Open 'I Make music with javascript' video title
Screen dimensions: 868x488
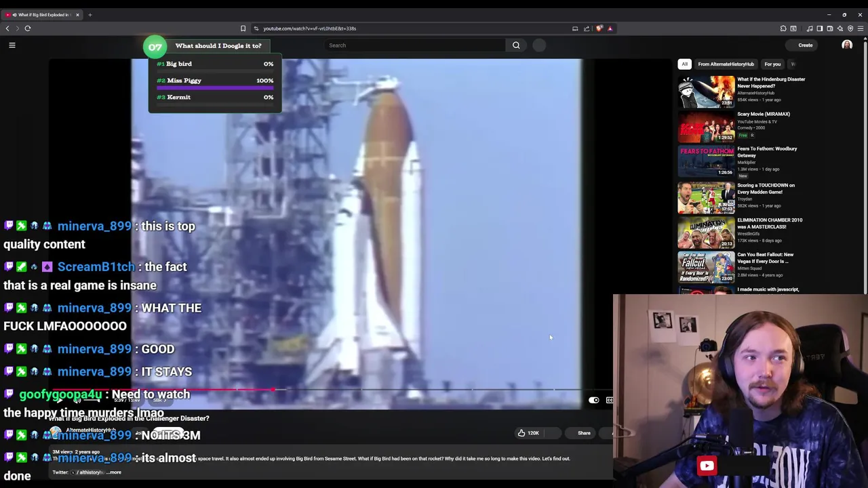click(x=768, y=289)
